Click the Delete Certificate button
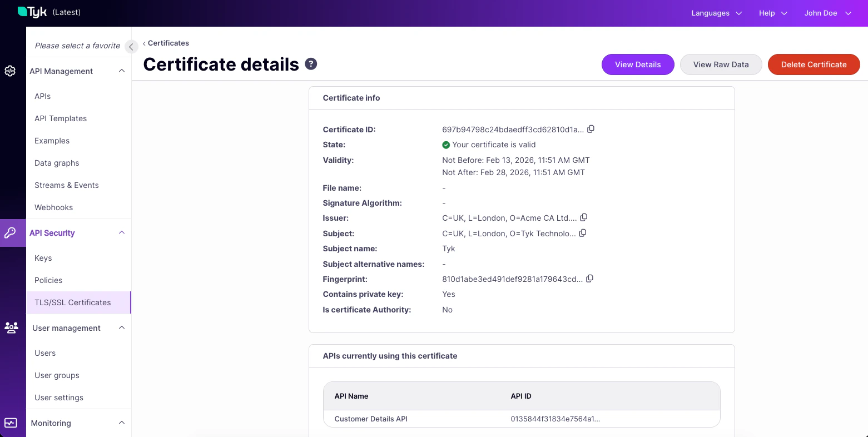Viewport: 868px width, 437px height. click(x=814, y=64)
